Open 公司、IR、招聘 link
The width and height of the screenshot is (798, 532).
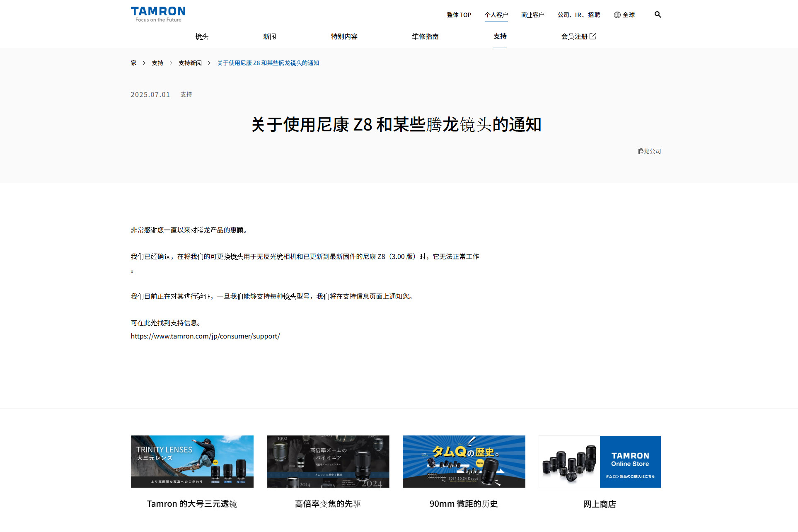579,15
